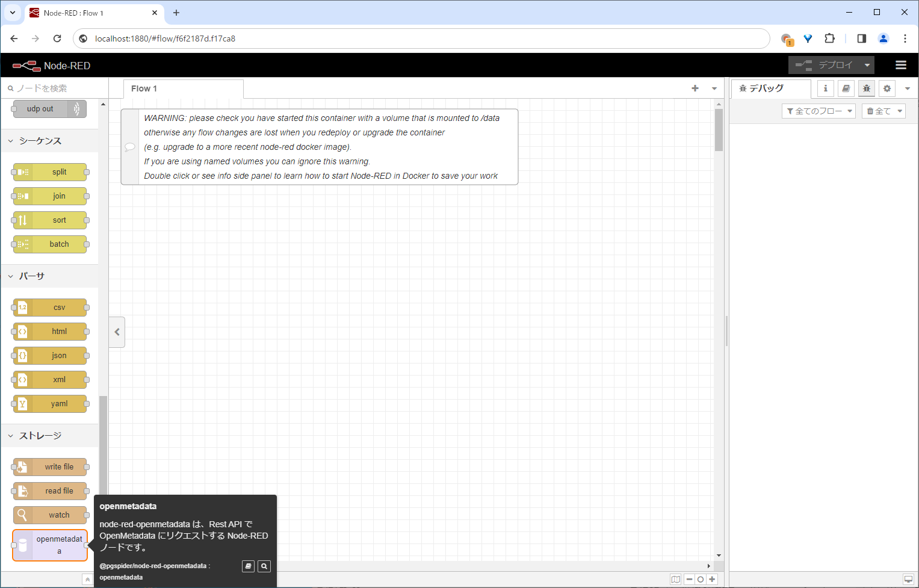Image resolution: width=919 pixels, height=588 pixels.
Task: Select the json parser node
Action: click(50, 356)
